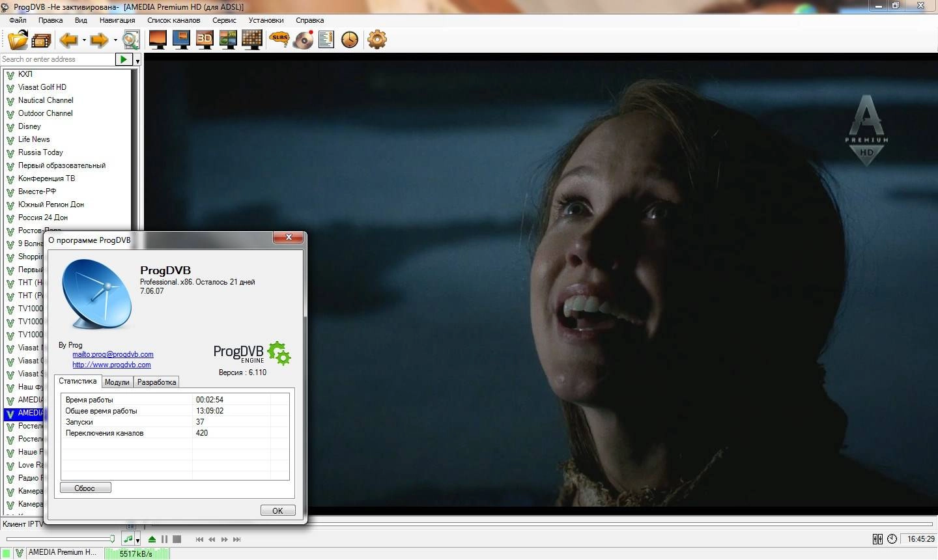Image resolution: width=938 pixels, height=560 pixels.
Task: Open the Справка menu
Action: [309, 20]
